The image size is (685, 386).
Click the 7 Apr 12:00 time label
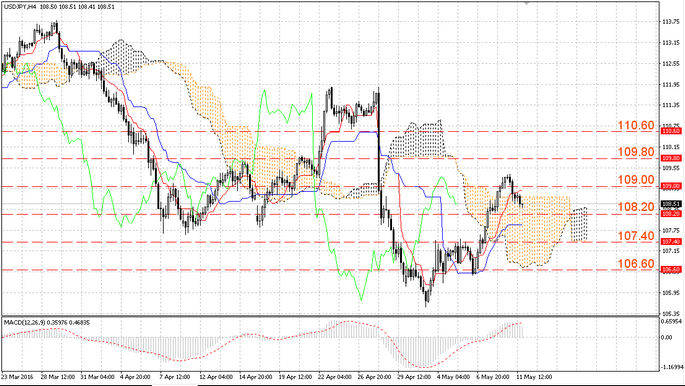[x=174, y=377]
